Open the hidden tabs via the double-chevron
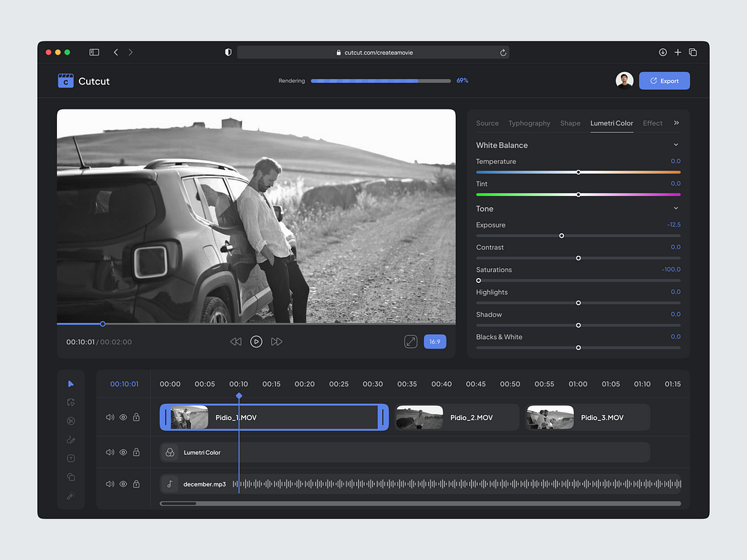 tap(675, 123)
